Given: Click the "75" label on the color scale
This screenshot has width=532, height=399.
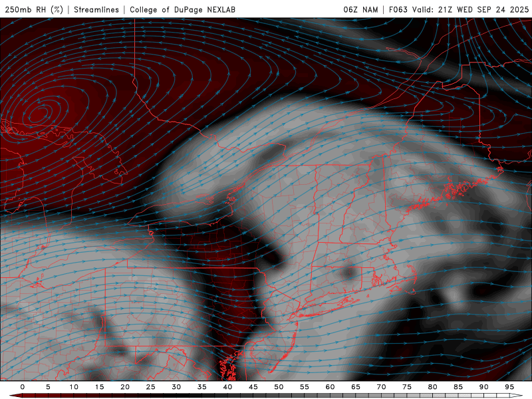Looking at the screenshot, I should click(x=407, y=387).
